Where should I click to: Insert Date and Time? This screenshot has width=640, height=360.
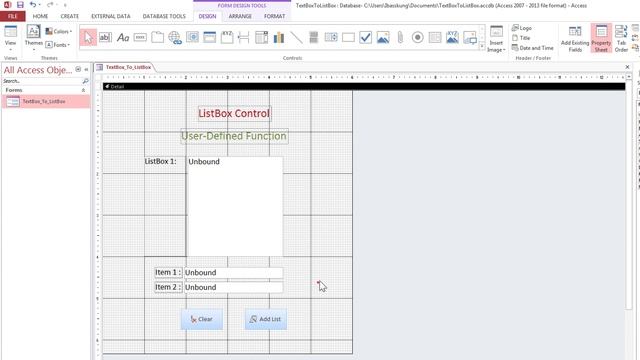533,48
